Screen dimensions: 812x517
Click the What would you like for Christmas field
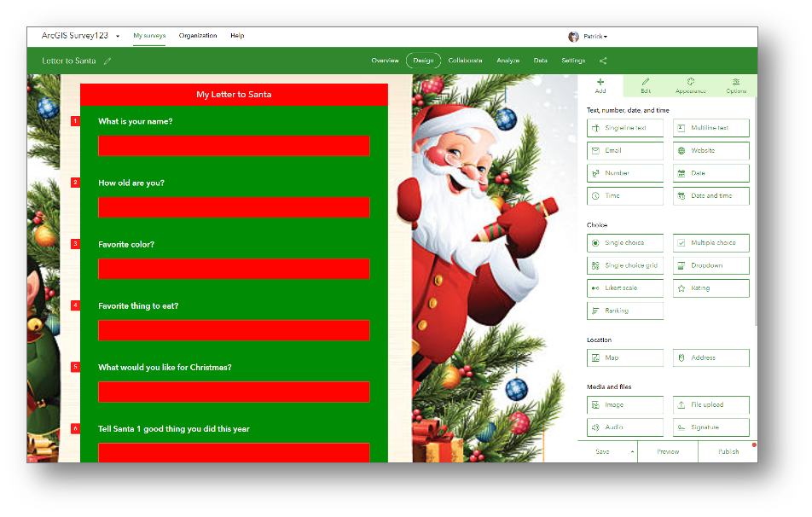234,392
